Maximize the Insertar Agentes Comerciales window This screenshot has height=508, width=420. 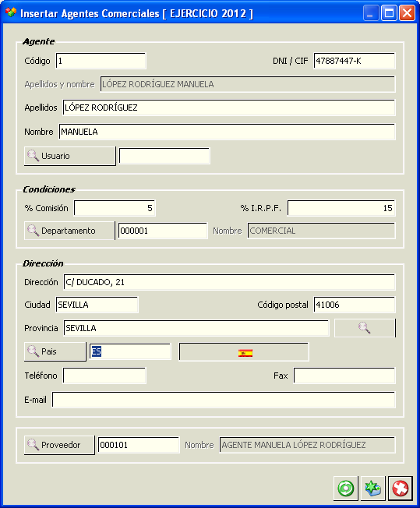click(389, 13)
